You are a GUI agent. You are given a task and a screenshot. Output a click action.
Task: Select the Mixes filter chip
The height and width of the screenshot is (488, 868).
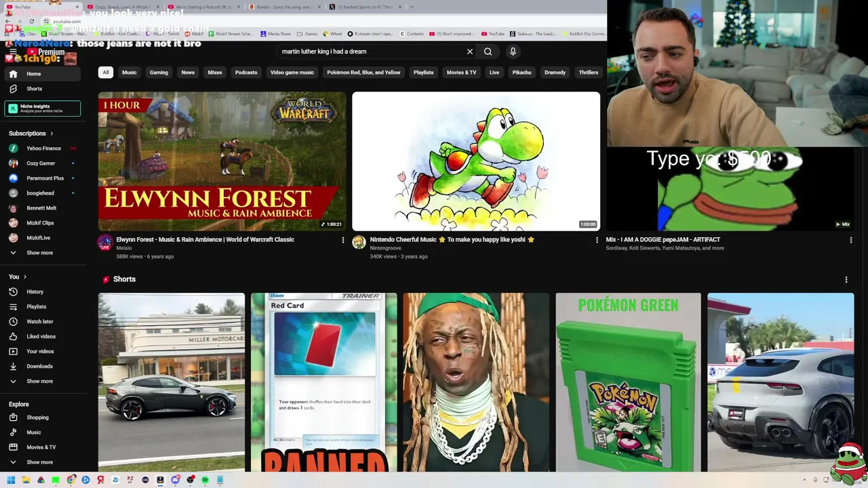[215, 73]
